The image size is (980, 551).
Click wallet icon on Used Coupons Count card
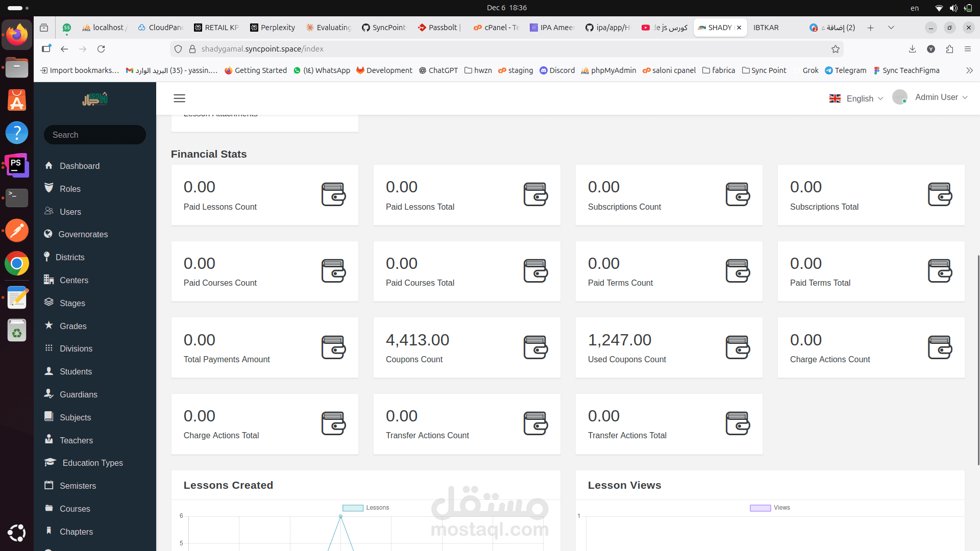[738, 347]
